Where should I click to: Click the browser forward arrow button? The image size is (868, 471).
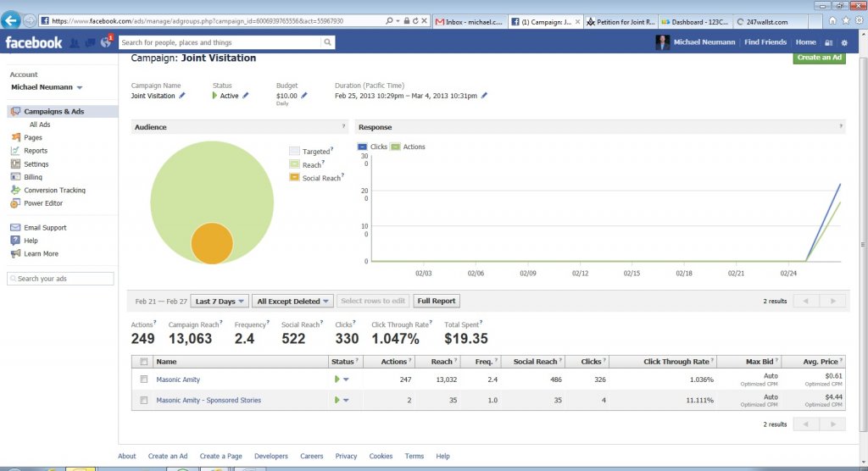[30, 21]
